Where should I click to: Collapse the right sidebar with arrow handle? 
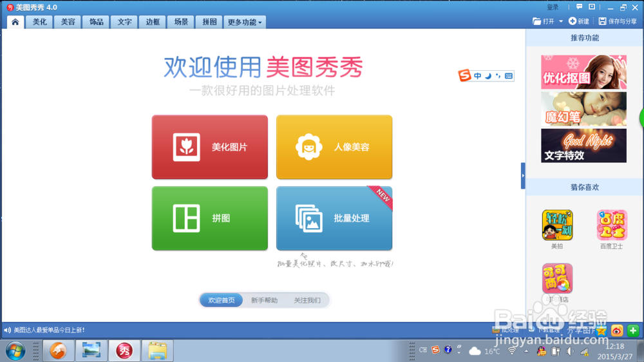(523, 176)
